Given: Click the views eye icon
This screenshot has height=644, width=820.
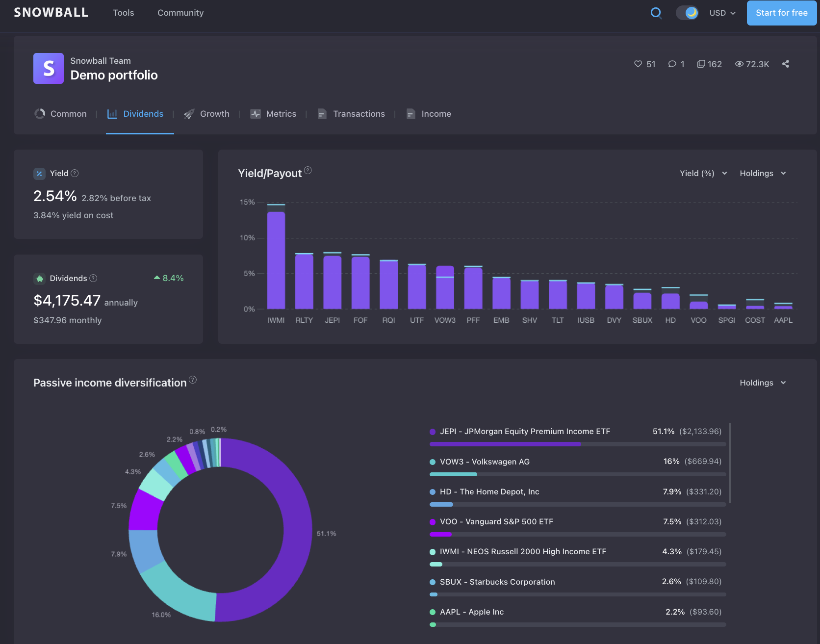Looking at the screenshot, I should point(739,64).
